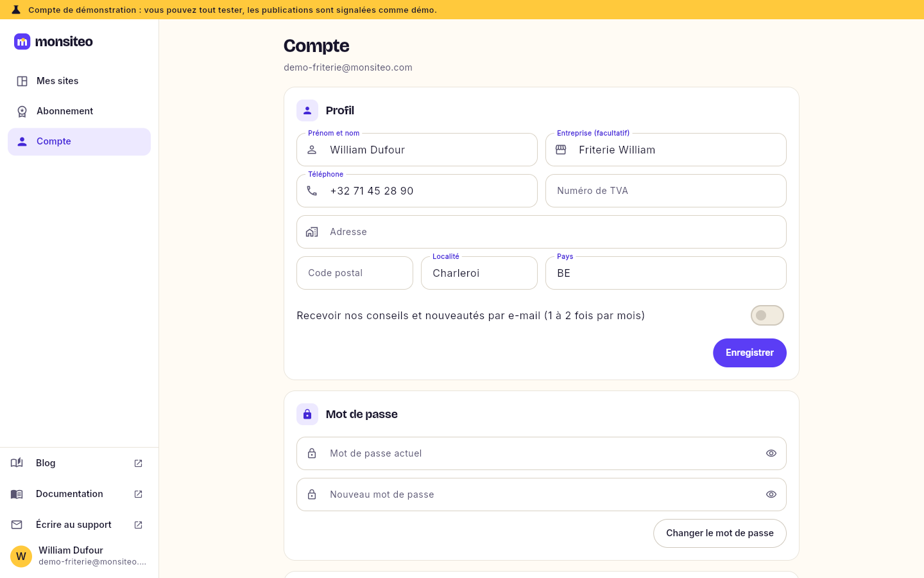This screenshot has width=924, height=578.
Task: Show the new password with eye icon
Action: [x=771, y=495]
